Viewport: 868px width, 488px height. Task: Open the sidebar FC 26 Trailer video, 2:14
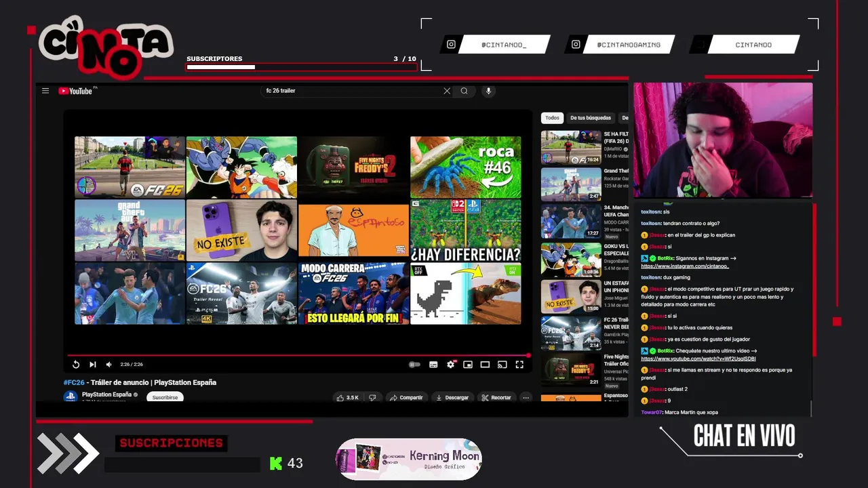(x=571, y=333)
